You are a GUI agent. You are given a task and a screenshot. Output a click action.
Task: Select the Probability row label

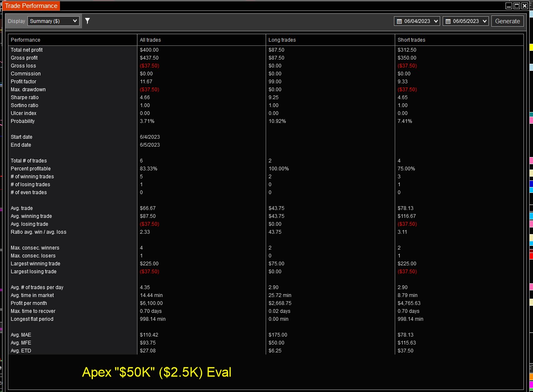(x=23, y=121)
